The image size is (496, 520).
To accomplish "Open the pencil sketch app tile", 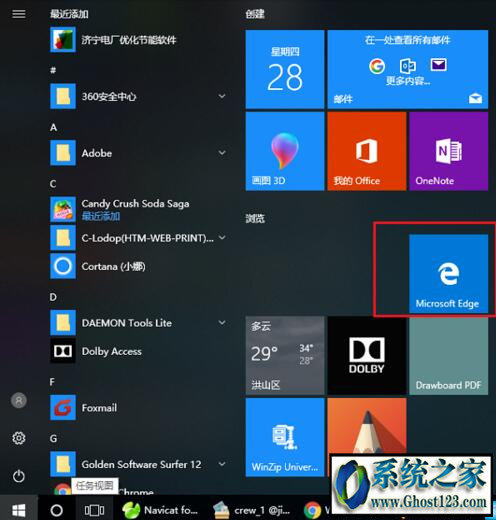I will tap(367, 426).
